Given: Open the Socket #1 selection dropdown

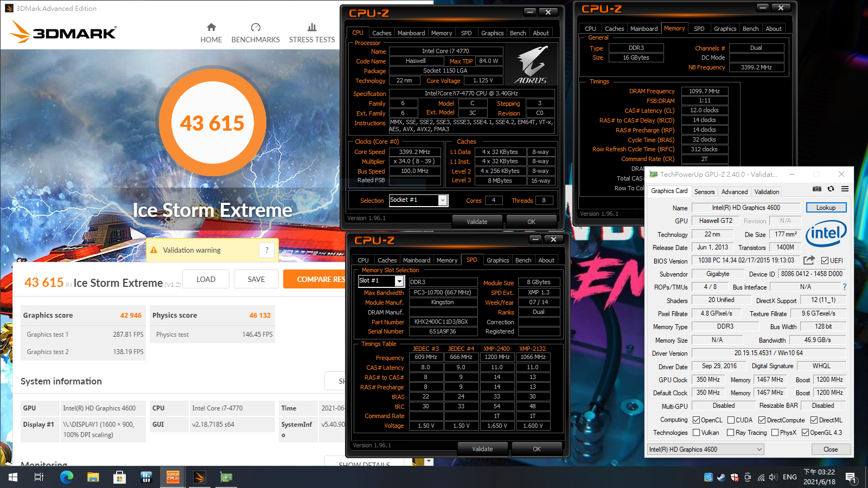Looking at the screenshot, I should [x=443, y=201].
